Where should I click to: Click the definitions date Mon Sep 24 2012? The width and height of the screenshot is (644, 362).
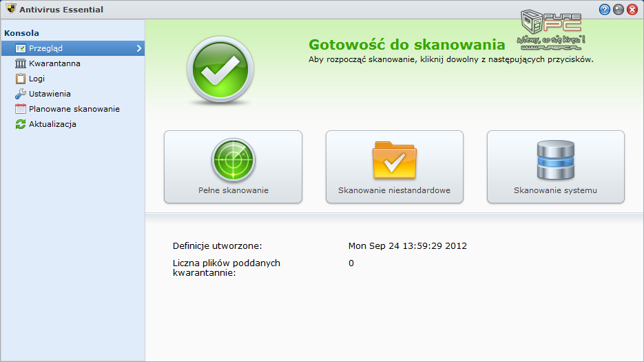[408, 245]
